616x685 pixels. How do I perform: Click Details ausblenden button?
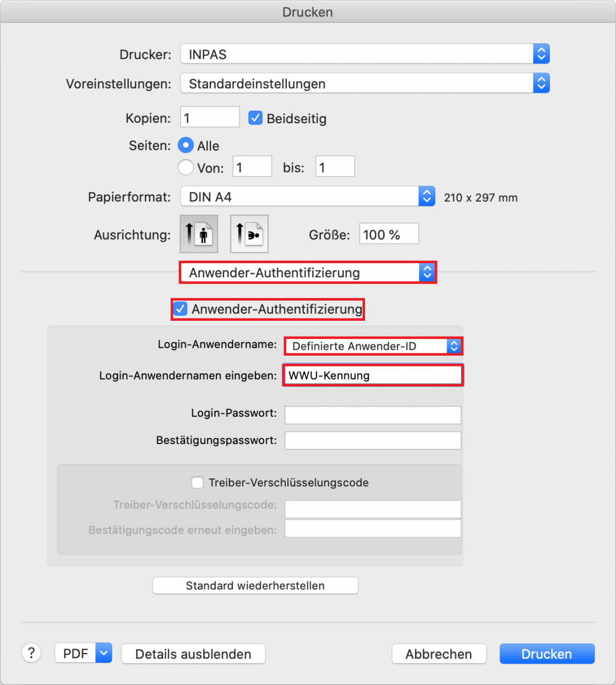click(x=193, y=654)
